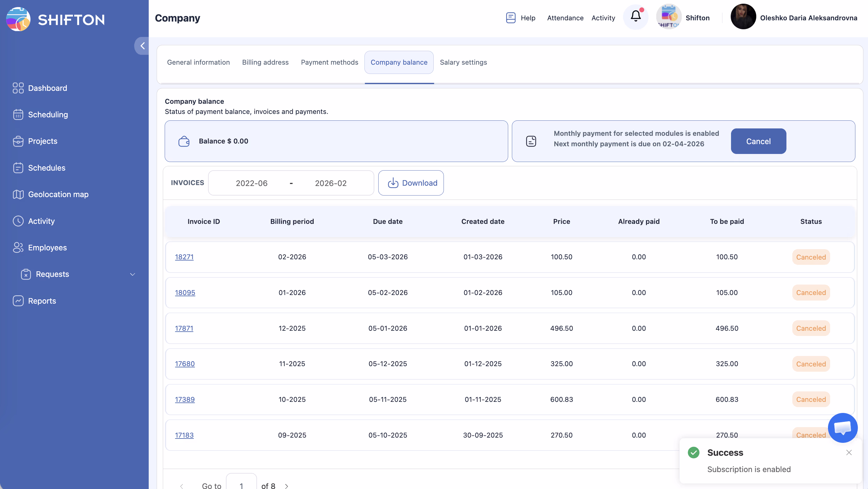The height and width of the screenshot is (489, 868).
Task: Go to Geolocation map in sidebar
Action: pyautogui.click(x=58, y=194)
